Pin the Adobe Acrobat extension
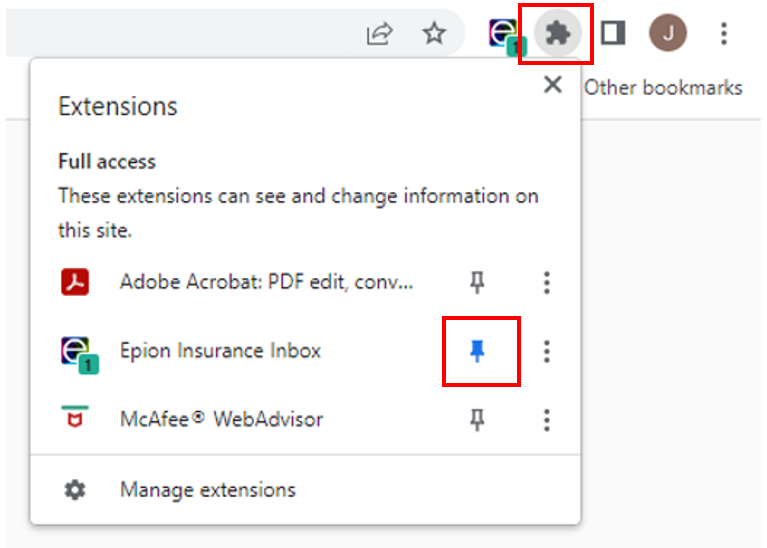 [x=477, y=282]
